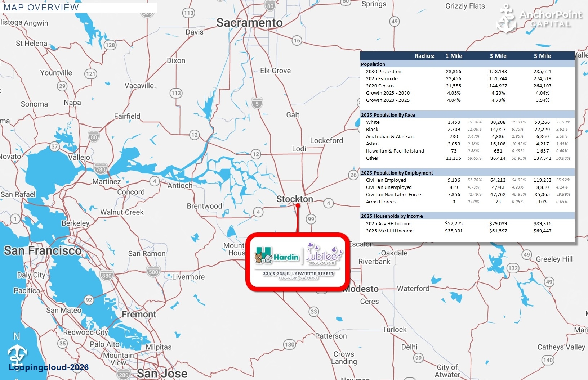Viewport: 588px width, 380px height.
Task: Click the 5 Mile column header
Action: (x=542, y=56)
